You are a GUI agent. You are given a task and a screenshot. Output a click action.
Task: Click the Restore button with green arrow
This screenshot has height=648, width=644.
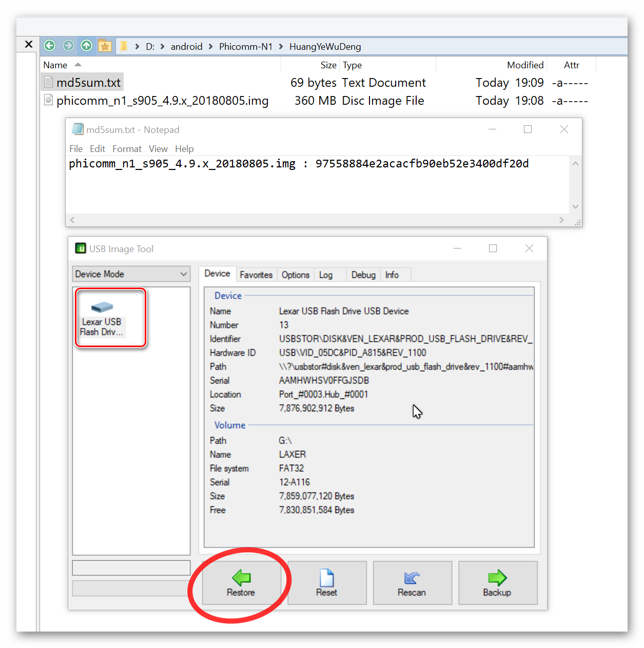tap(241, 583)
